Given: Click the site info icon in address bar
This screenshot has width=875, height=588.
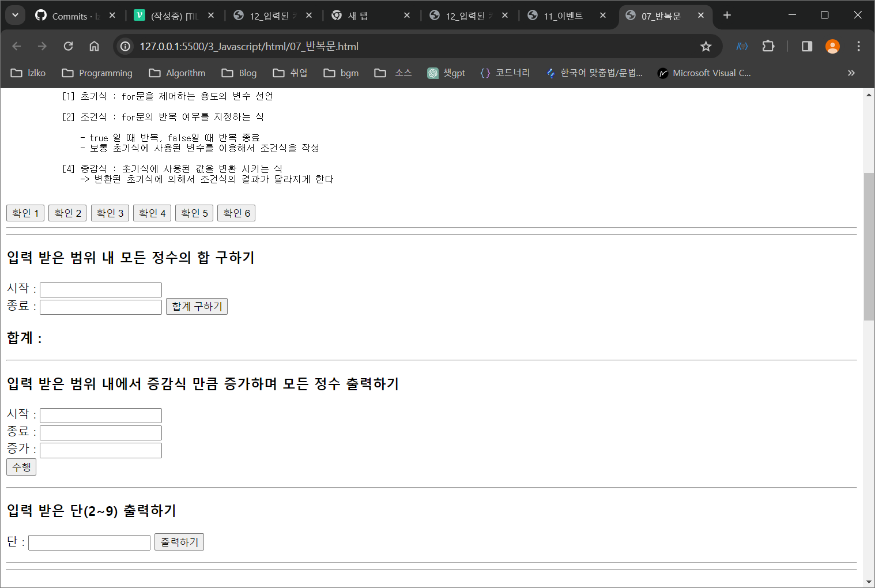Looking at the screenshot, I should [x=125, y=46].
